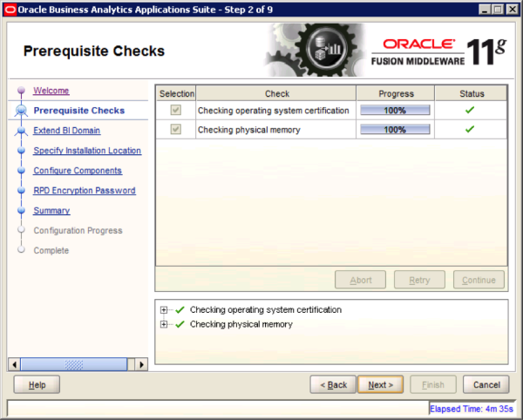Image resolution: width=523 pixels, height=420 pixels.
Task: Click the Configure Components step icon
Action: pos(21,171)
